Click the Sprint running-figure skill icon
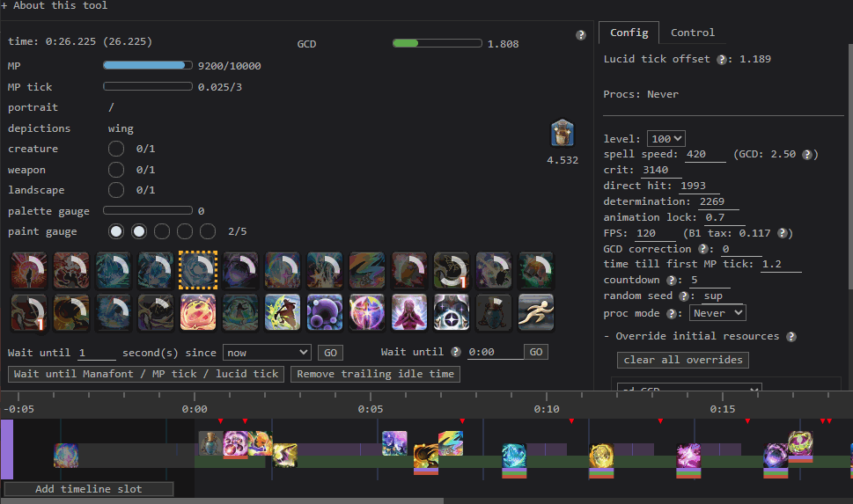The image size is (853, 504). pyautogui.click(x=536, y=312)
